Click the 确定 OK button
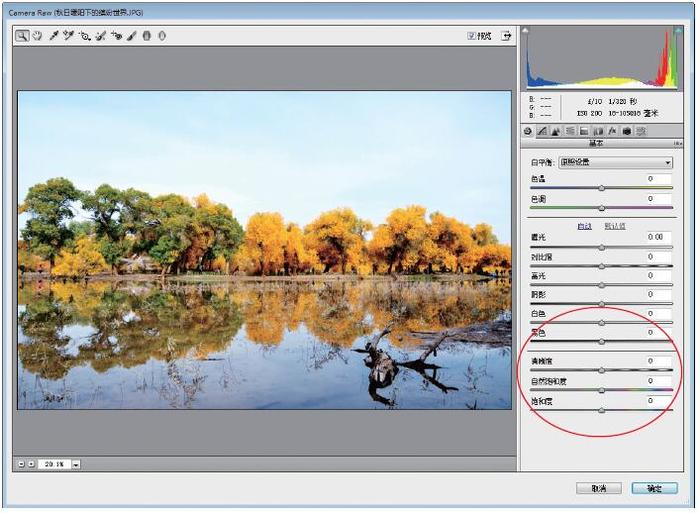 click(654, 488)
